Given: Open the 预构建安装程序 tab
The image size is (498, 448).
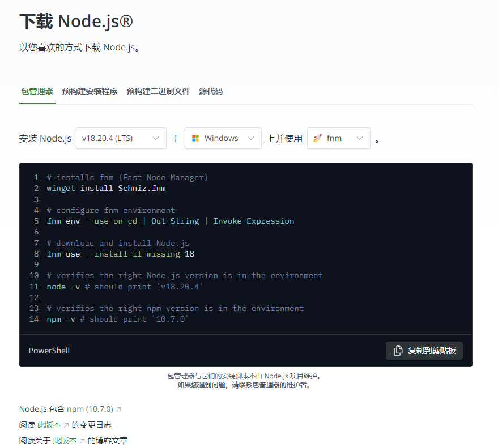Looking at the screenshot, I should pyautogui.click(x=90, y=91).
